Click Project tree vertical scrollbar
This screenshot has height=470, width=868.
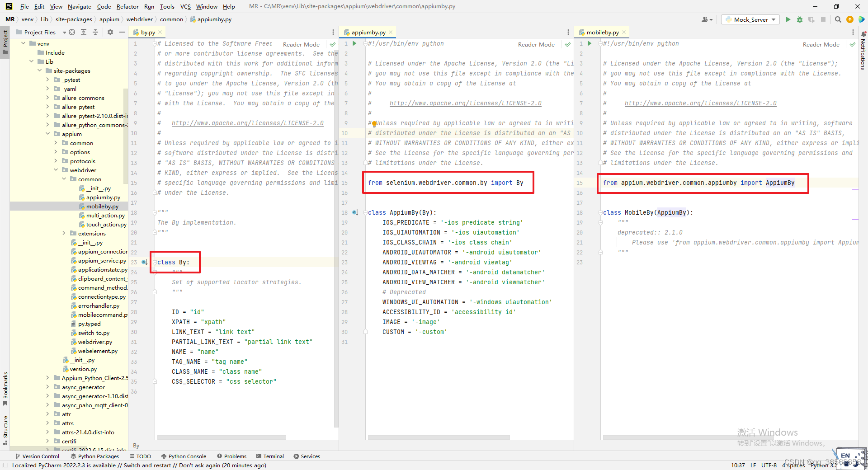tap(126, 136)
